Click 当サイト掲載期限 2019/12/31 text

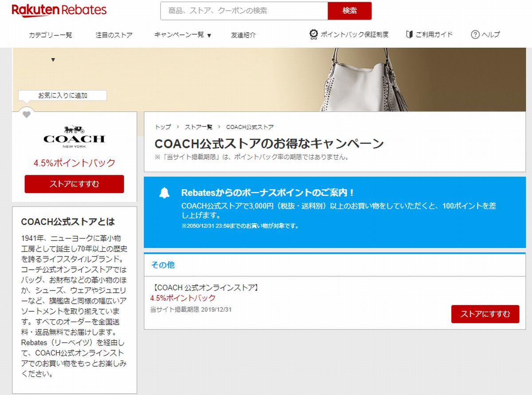pos(191,310)
